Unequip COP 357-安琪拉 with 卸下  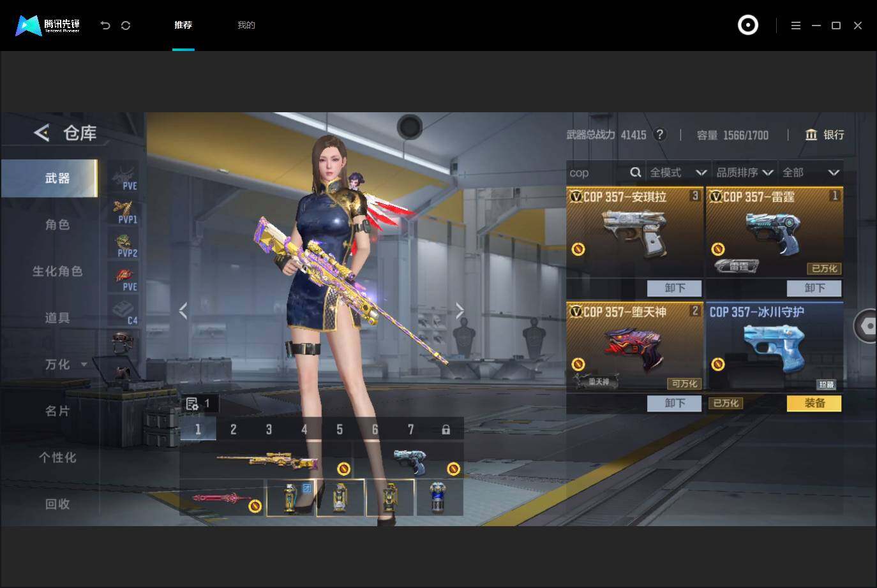click(675, 288)
